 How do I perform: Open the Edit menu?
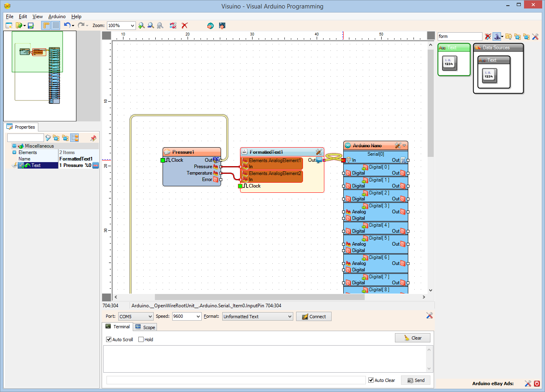click(23, 17)
